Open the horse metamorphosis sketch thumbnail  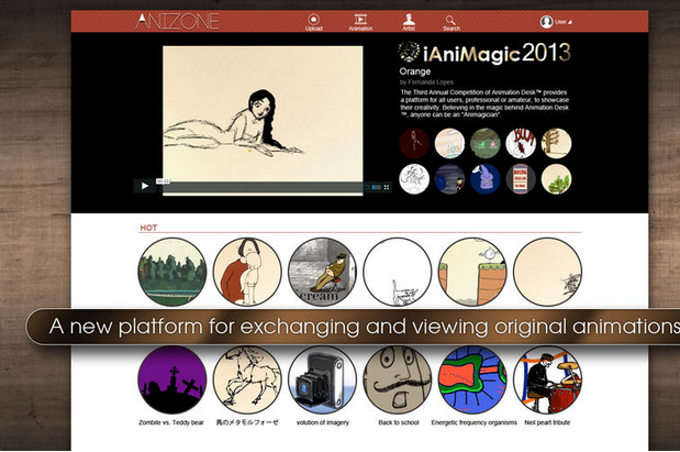click(247, 380)
